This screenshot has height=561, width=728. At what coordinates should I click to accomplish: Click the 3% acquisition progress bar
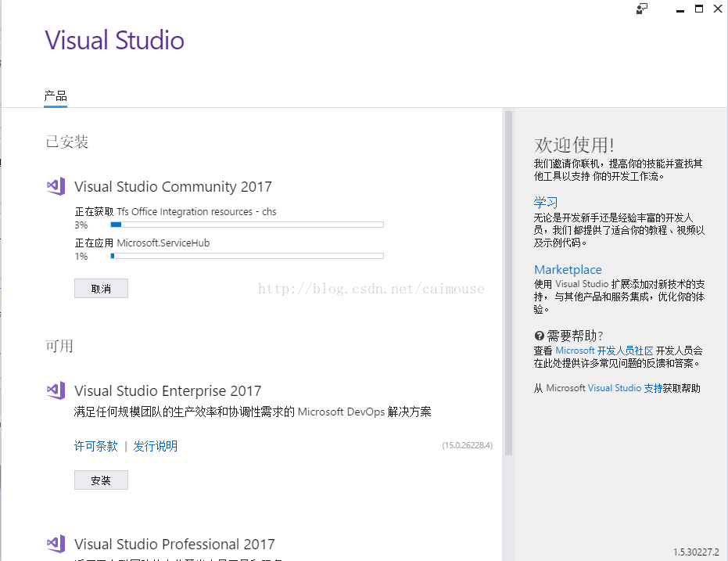click(x=247, y=225)
